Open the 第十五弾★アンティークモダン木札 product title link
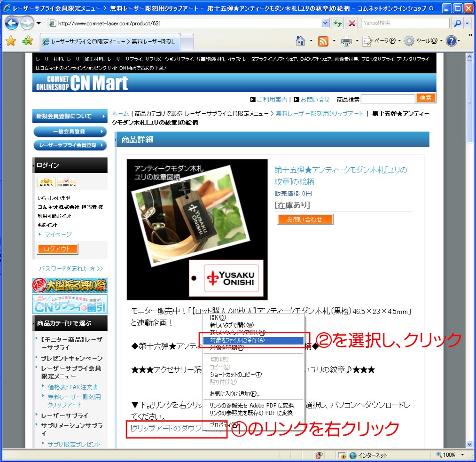The image size is (476, 462). [341, 176]
